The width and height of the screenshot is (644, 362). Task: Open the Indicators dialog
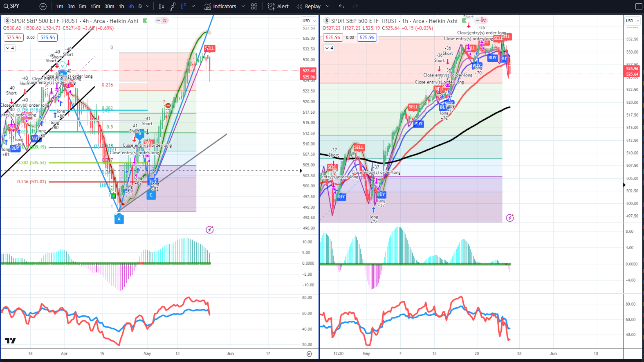(220, 7)
